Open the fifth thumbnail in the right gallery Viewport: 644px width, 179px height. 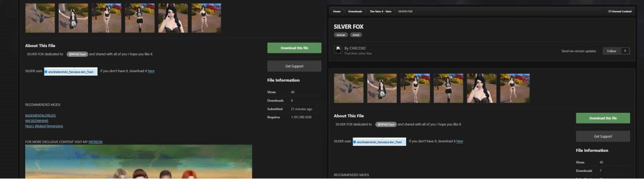482,89
